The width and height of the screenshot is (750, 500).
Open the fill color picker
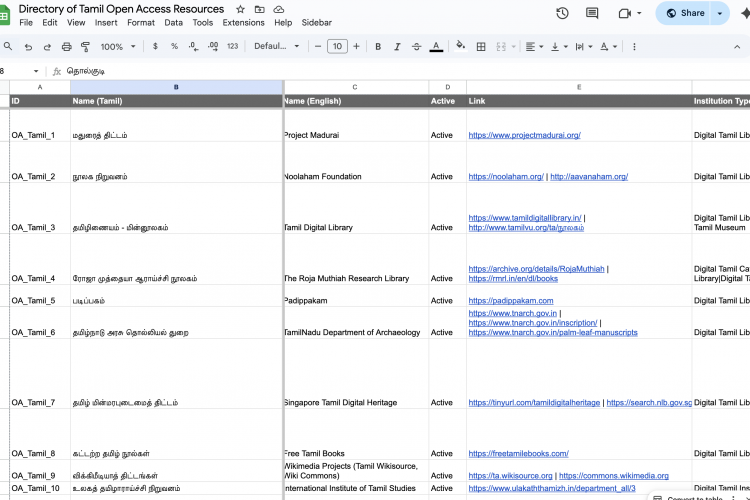[460, 46]
